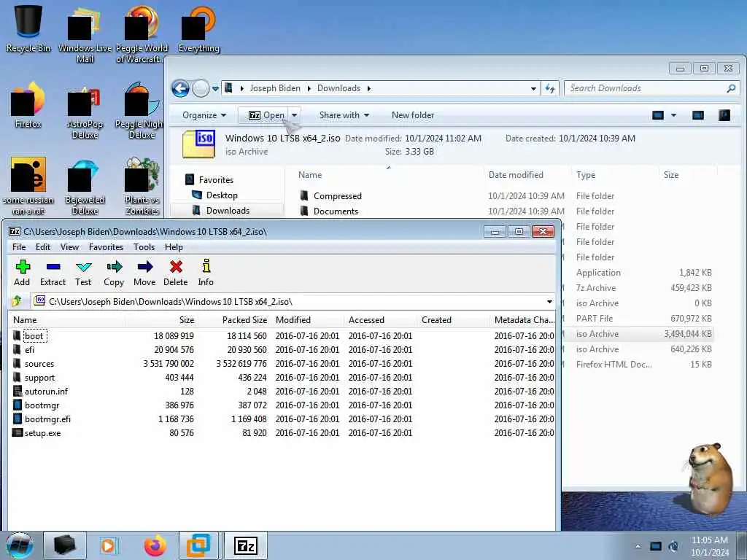This screenshot has width=747, height=560.
Task: Go back in the Explorer window
Action: [x=181, y=88]
